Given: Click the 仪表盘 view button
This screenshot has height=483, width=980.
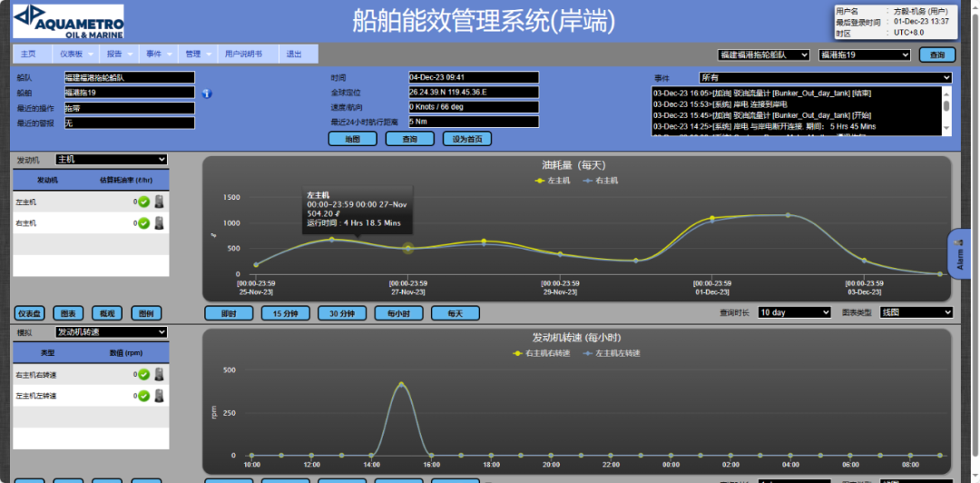Looking at the screenshot, I should tap(29, 313).
